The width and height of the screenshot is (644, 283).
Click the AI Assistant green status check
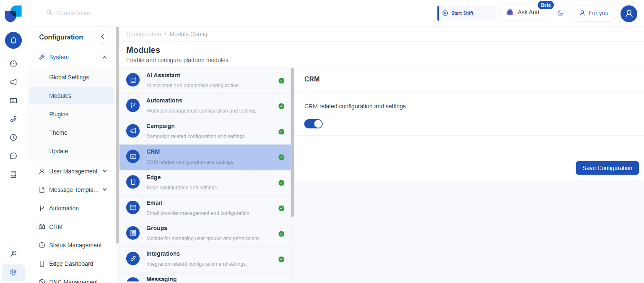pyautogui.click(x=281, y=80)
